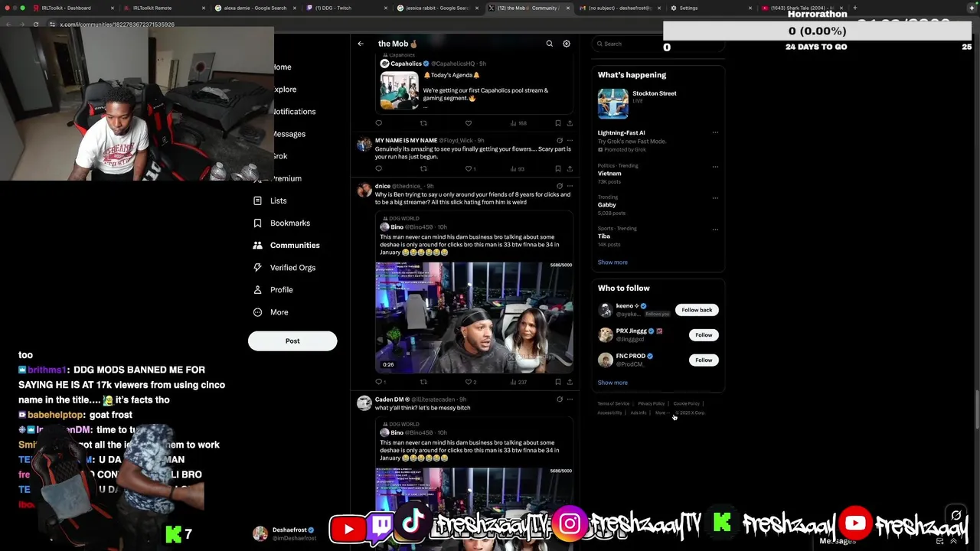View analytics of dnice post showing 237
The image size is (980, 551).
pyautogui.click(x=518, y=382)
